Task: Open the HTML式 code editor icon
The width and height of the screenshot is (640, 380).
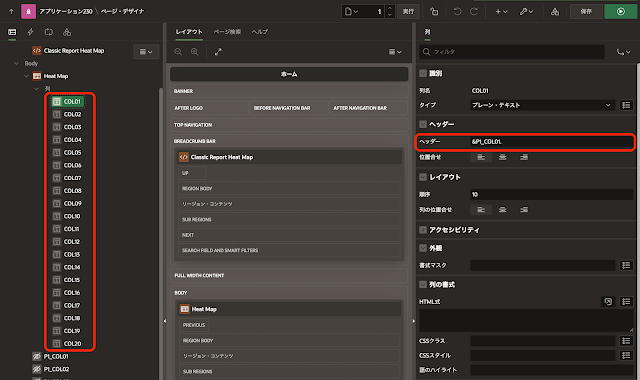Action: point(608,302)
